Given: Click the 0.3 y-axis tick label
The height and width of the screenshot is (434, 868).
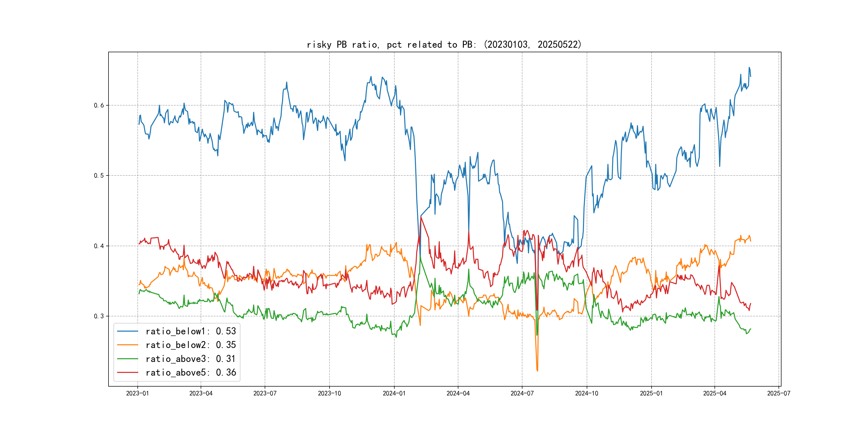Looking at the screenshot, I should click(x=99, y=316).
